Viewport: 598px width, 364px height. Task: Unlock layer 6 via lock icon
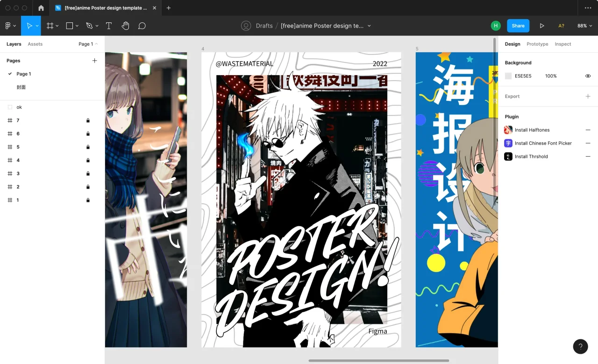88,134
